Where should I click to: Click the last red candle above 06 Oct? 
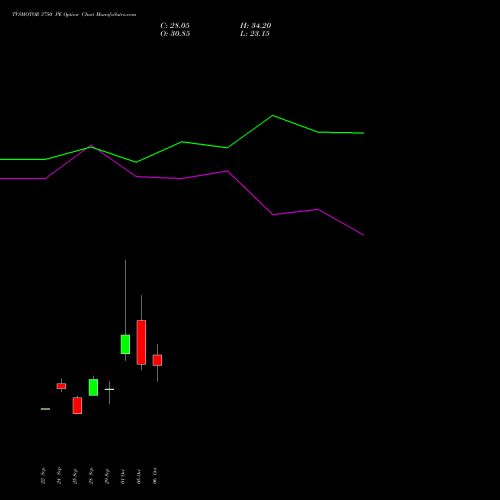[157, 360]
